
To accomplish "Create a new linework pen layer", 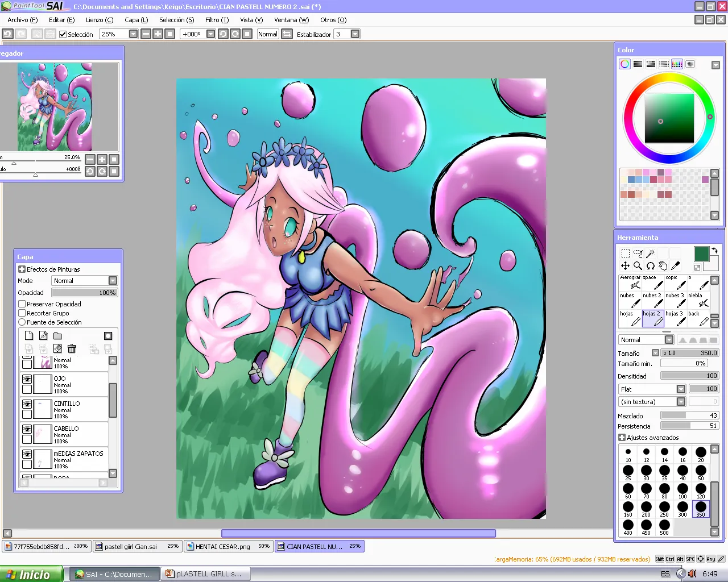I will 43,336.
